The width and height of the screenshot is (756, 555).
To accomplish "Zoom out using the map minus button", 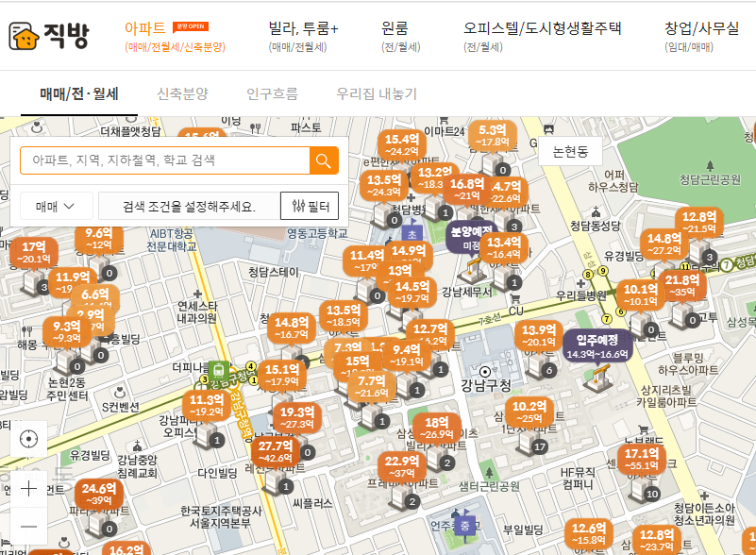I will click(x=28, y=525).
